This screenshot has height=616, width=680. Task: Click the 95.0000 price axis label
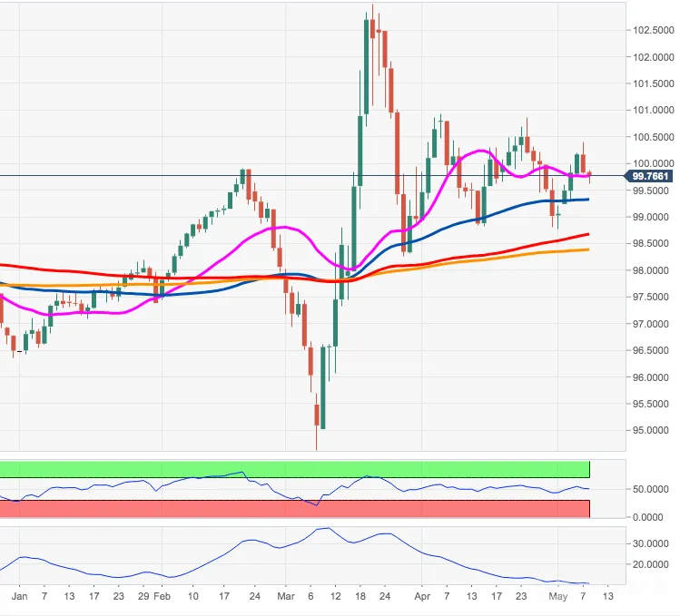click(x=651, y=430)
